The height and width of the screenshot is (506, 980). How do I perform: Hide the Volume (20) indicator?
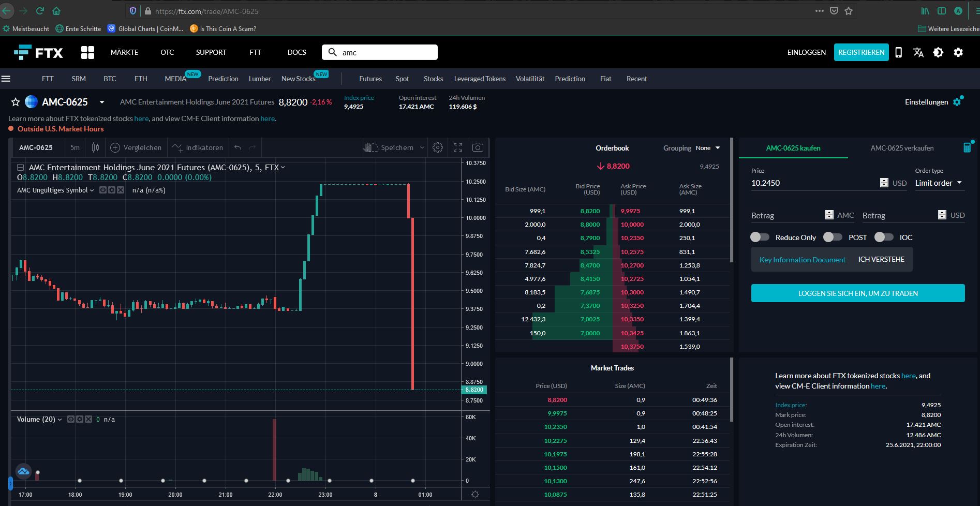point(71,419)
